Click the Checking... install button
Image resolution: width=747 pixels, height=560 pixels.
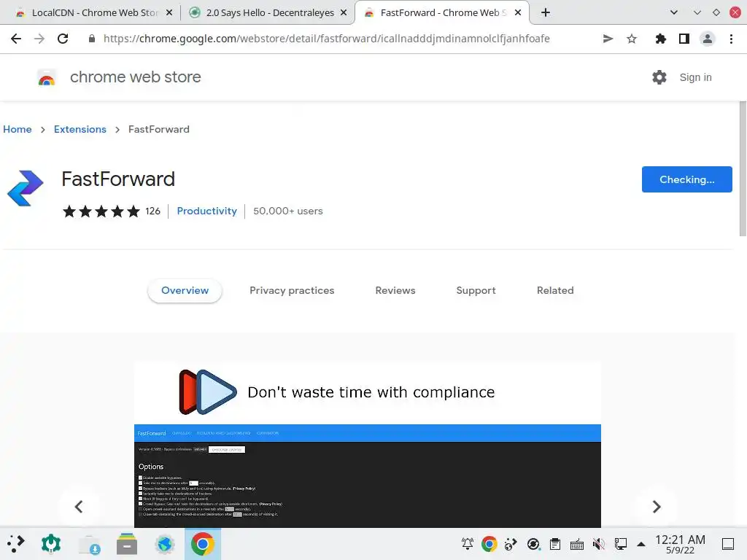686,179
